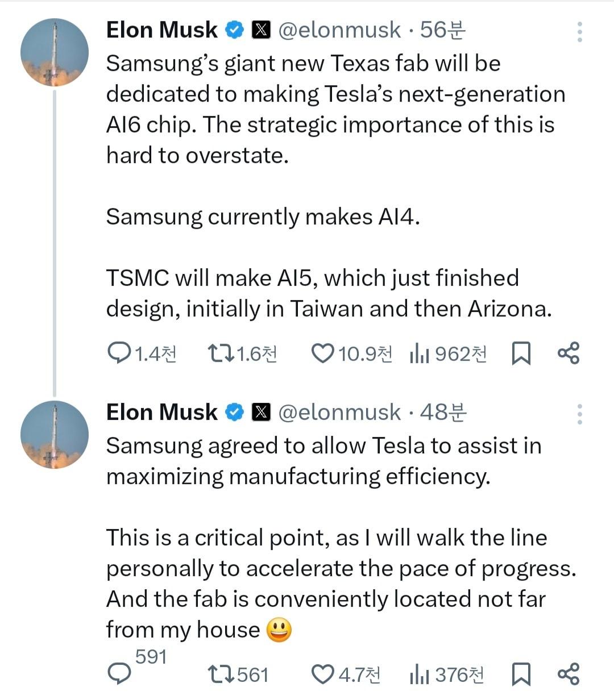This screenshot has width=614, height=700.
Task: Open the second tweet's three-dot menu
Action: tap(579, 414)
